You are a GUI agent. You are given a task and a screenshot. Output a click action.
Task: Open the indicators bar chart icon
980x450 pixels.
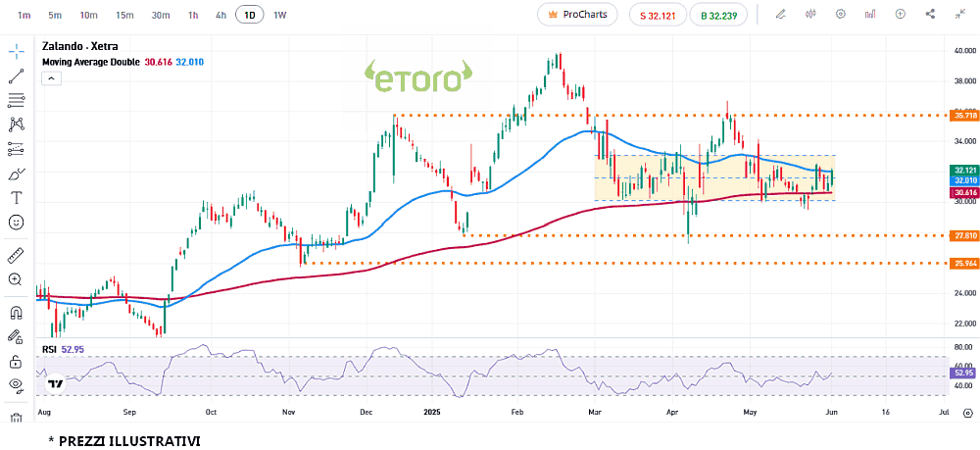click(870, 15)
